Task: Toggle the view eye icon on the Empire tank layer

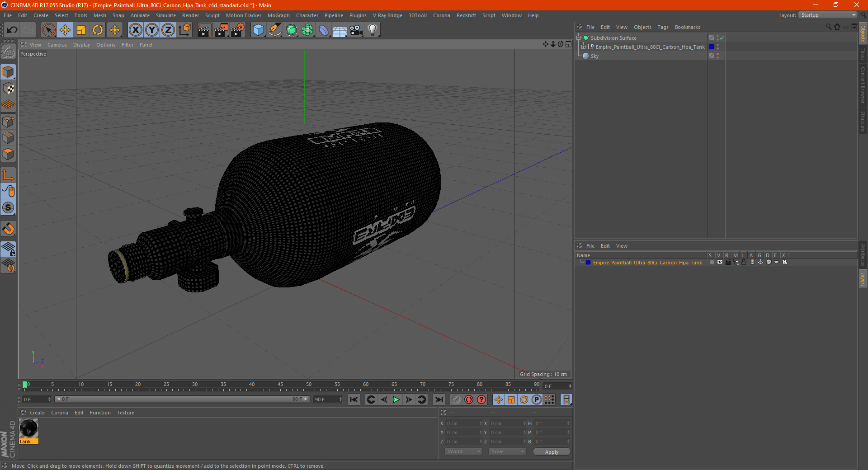Action: click(720, 262)
